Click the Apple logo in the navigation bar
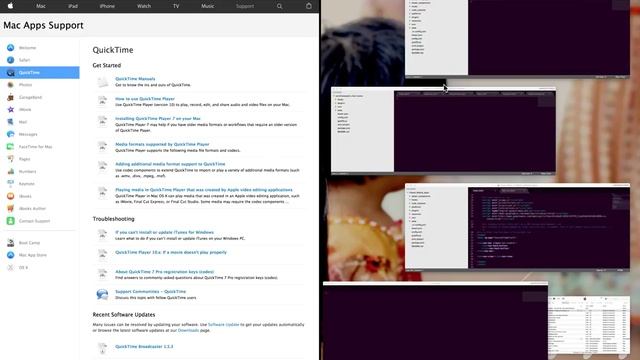Image resolution: width=640 pixels, height=360 pixels. 10,6
